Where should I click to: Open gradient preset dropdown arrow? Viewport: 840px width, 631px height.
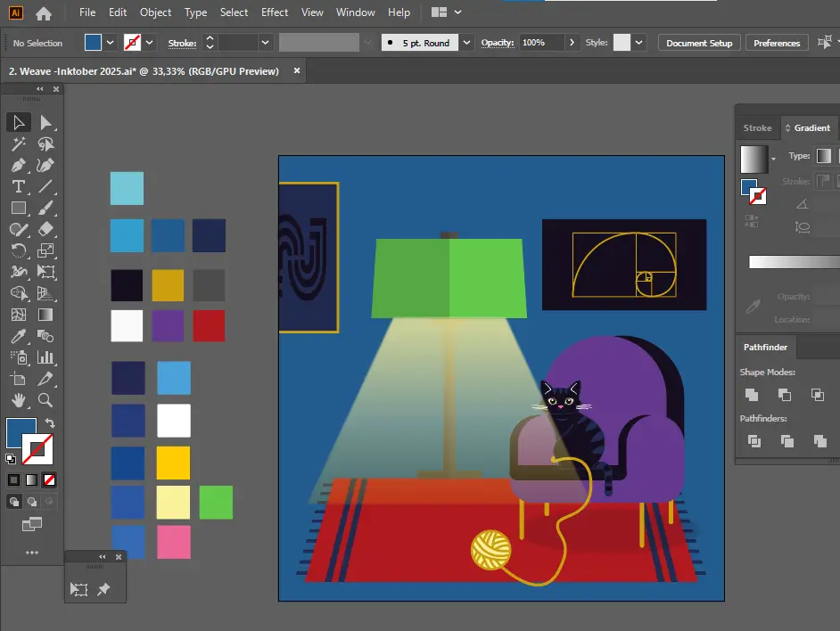click(773, 159)
